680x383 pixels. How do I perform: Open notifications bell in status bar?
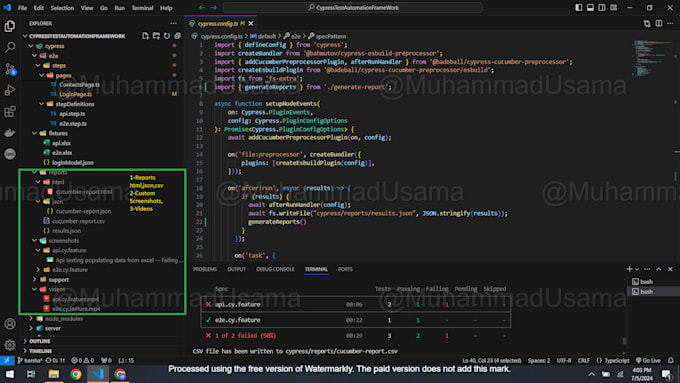pos(670,360)
